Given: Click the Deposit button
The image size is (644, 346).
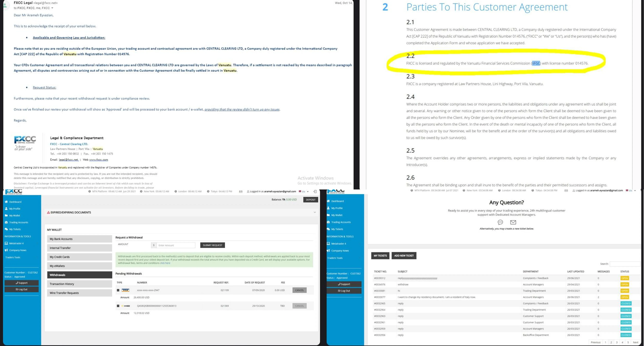Looking at the screenshot, I should point(311,200).
